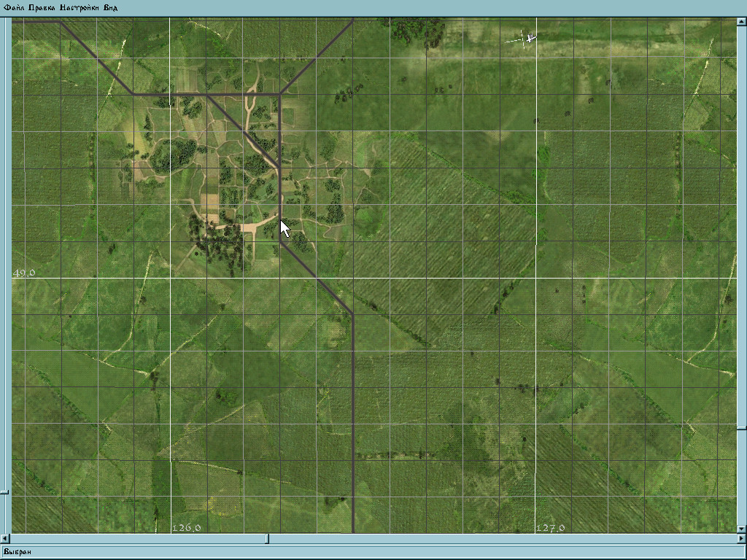Click the vertical scrollbar down arrow
747x560 pixels.
coord(742,529)
